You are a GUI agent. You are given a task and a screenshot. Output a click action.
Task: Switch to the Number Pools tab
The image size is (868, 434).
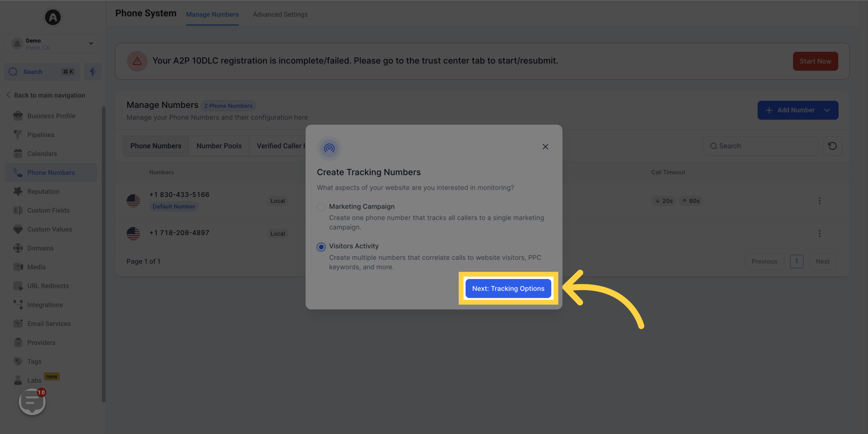pyautogui.click(x=219, y=146)
